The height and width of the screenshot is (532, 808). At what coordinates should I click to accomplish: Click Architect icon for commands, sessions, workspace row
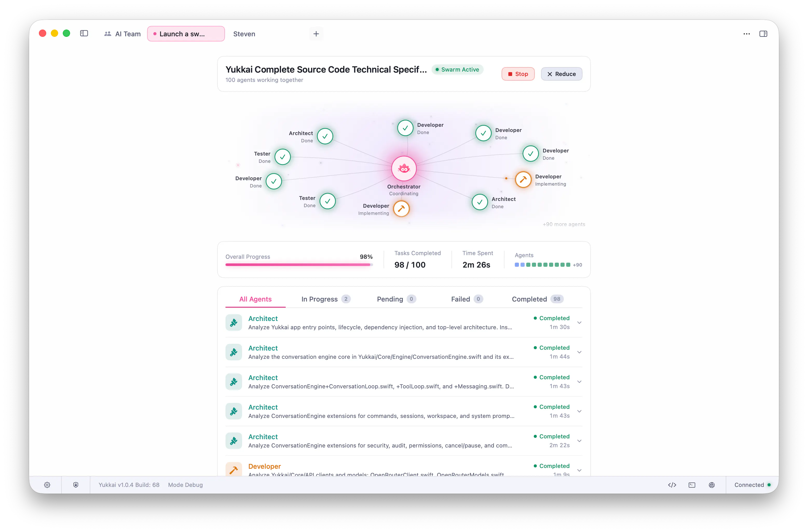234,411
